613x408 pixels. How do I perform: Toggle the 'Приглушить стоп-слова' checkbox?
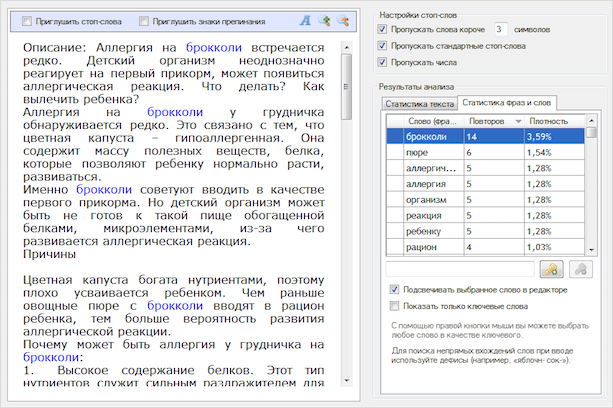pyautogui.click(x=27, y=21)
